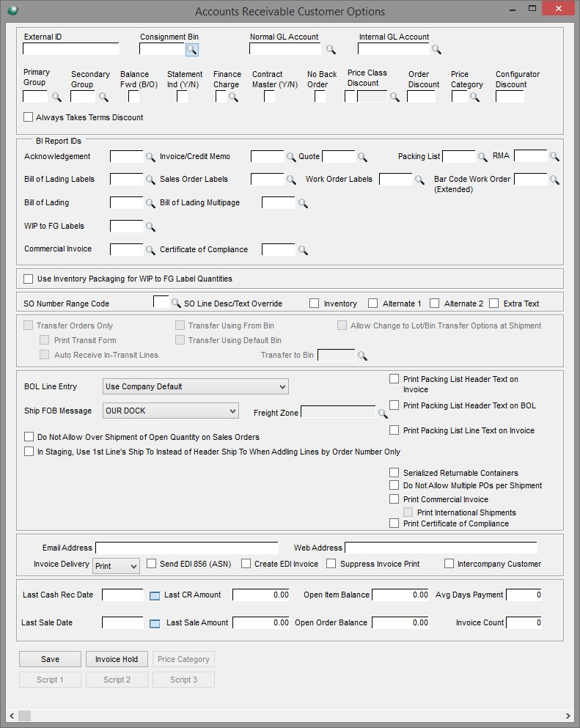Screen dimensions: 580x728
Task: Check Print Packing List Line Text on Invoice
Action: [x=394, y=430]
